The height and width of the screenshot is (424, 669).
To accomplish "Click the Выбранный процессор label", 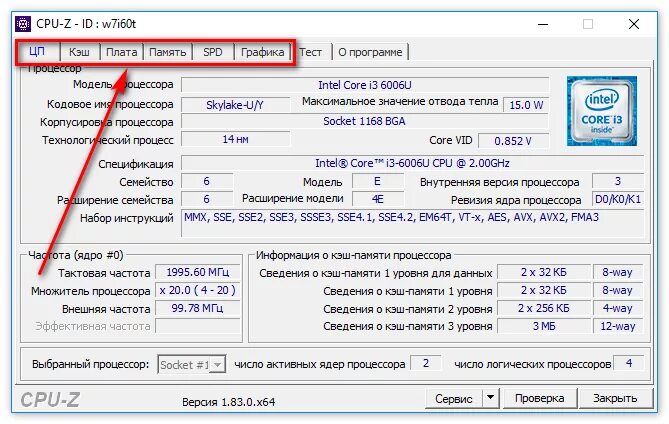I will (91, 365).
